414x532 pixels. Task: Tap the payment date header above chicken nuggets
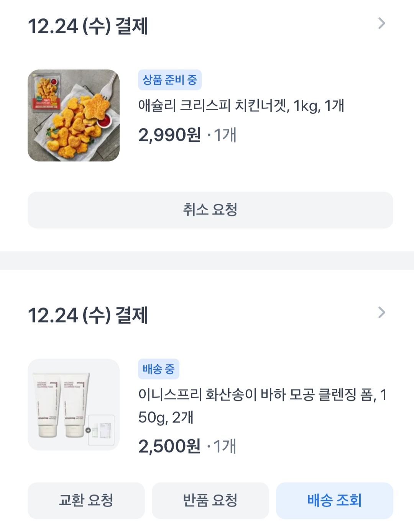[x=88, y=26]
